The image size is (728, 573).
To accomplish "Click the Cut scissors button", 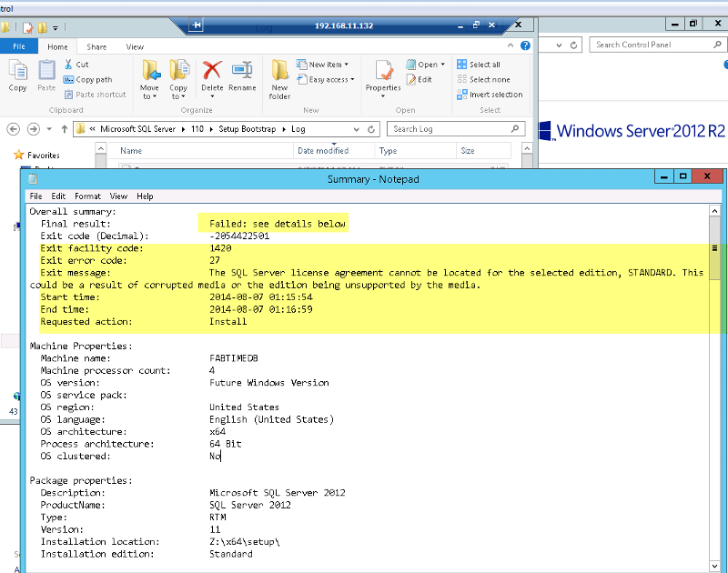I will 76,65.
